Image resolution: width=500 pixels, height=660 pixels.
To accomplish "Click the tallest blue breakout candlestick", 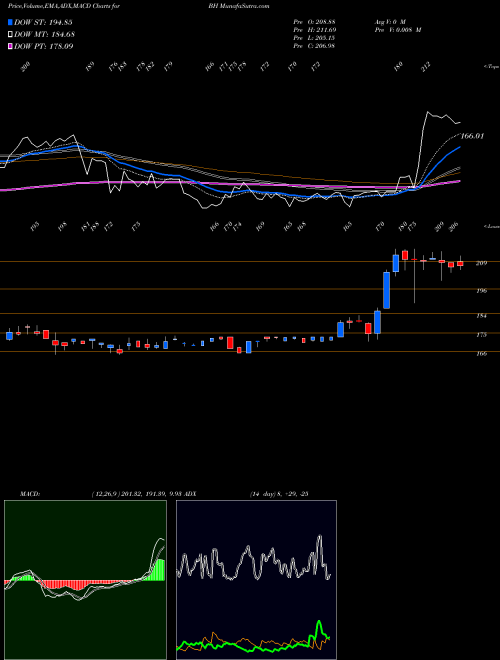I will [x=386, y=290].
